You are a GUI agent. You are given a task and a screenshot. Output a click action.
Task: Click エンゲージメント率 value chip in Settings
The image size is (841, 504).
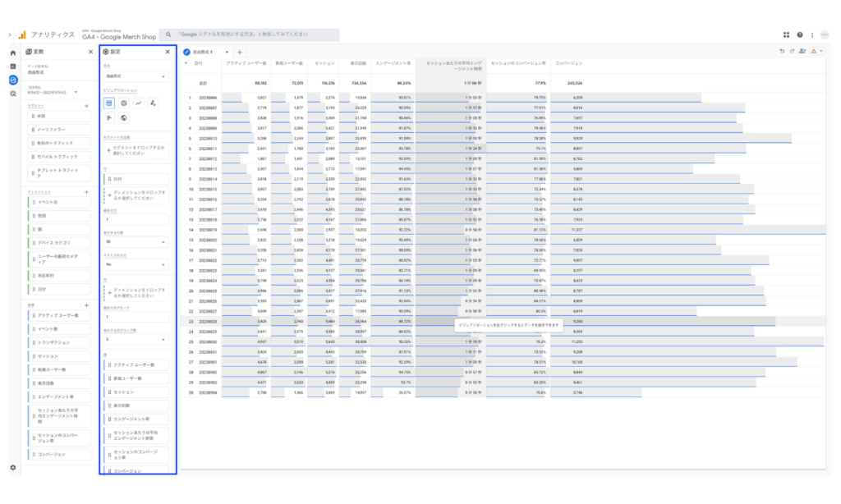pyautogui.click(x=136, y=419)
